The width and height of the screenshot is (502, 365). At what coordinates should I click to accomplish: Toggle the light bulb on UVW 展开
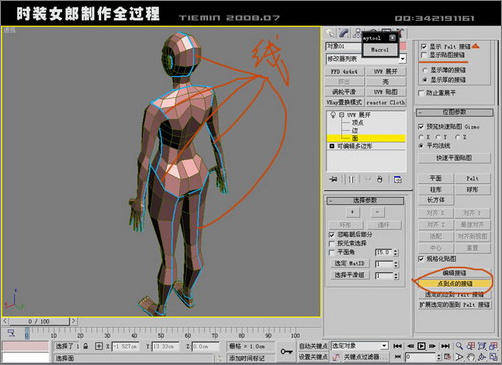[333, 115]
